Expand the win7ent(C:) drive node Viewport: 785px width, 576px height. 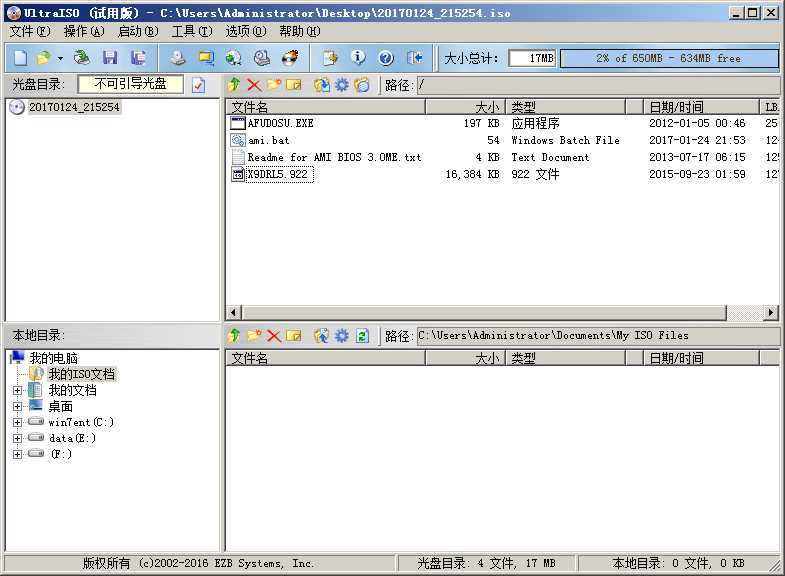click(18, 422)
